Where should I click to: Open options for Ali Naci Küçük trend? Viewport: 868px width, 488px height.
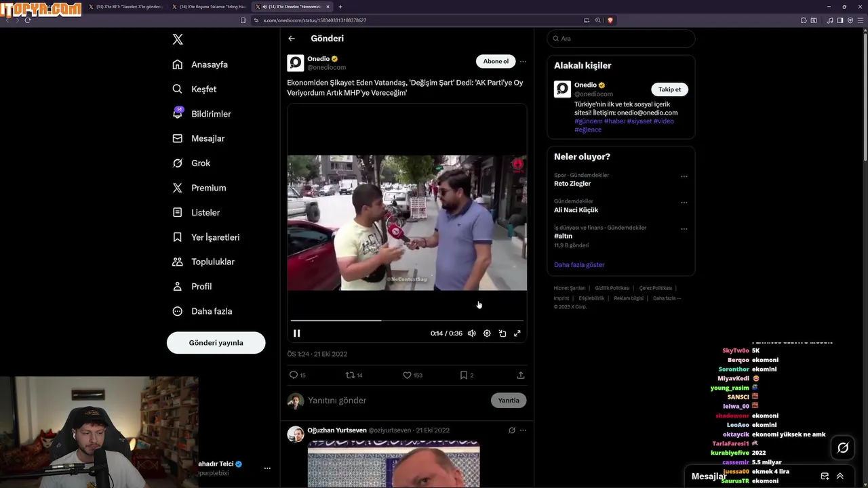pos(684,203)
